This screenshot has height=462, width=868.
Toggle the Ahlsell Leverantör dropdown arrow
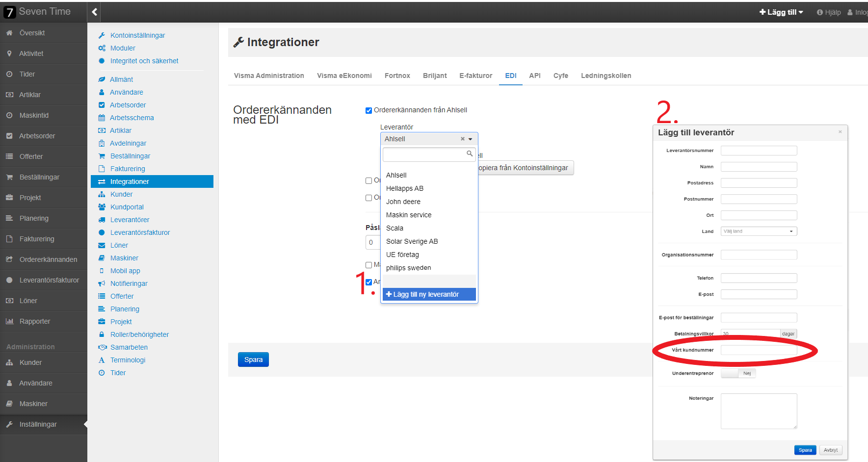pyautogui.click(x=470, y=139)
